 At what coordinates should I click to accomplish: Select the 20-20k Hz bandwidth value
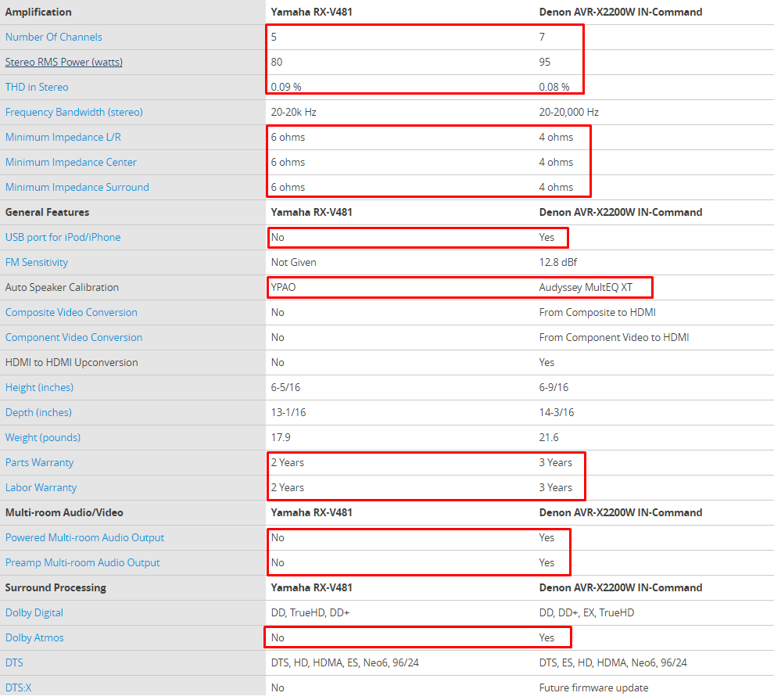pyautogui.click(x=293, y=112)
